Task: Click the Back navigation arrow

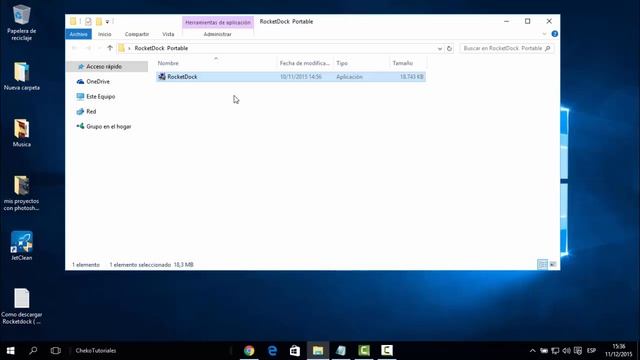Action: coord(74,48)
